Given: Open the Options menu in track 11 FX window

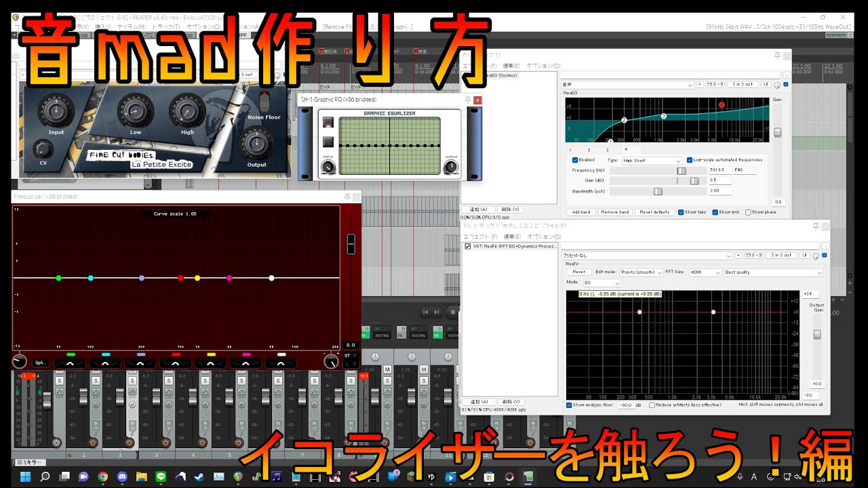Looking at the screenshot, I should [543, 66].
